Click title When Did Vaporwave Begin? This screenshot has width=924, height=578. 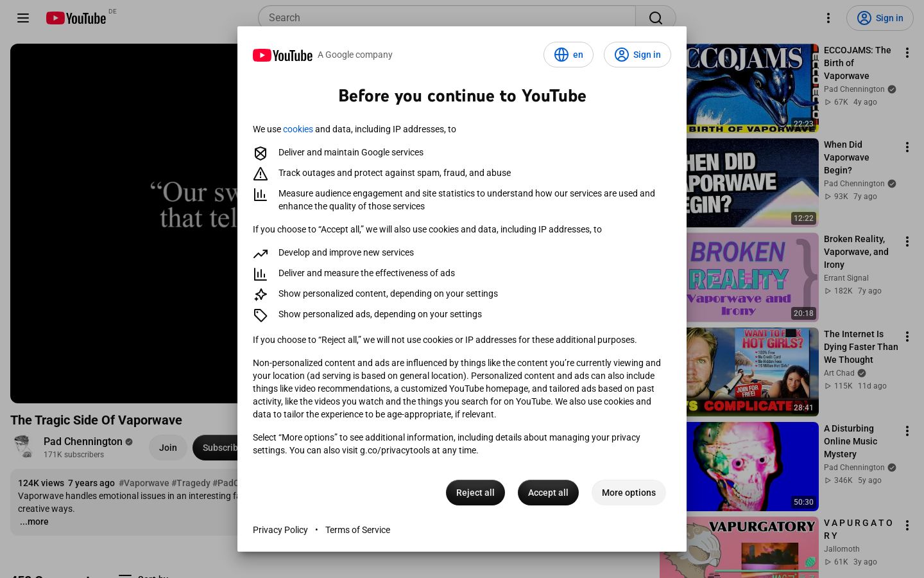point(846,157)
